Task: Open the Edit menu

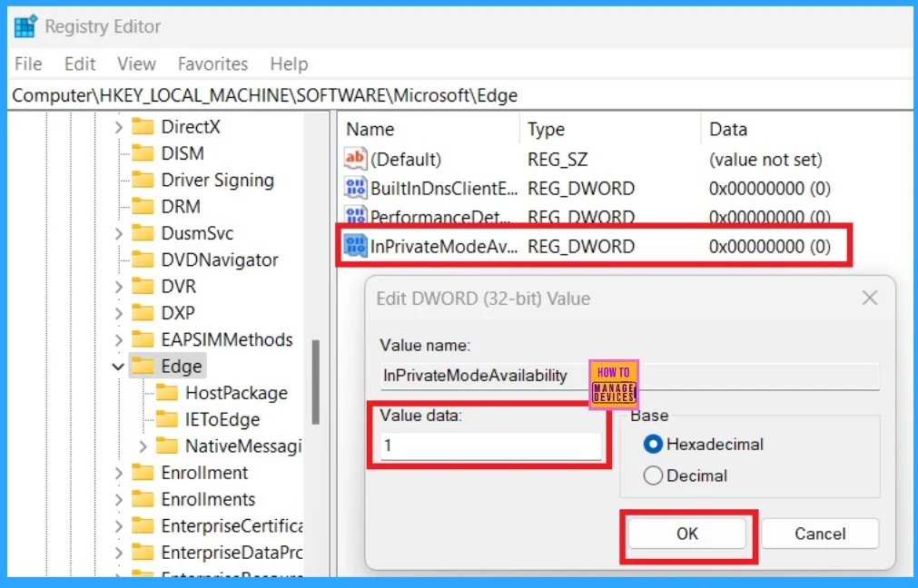Action: [80, 64]
